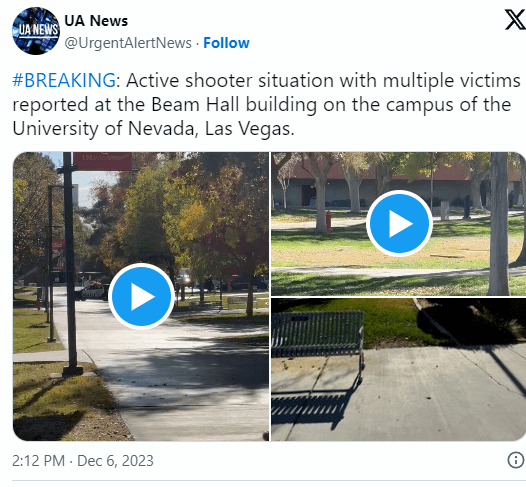Image resolution: width=526 pixels, height=487 pixels.
Task: Open the UA News profile avatar
Action: 36,31
